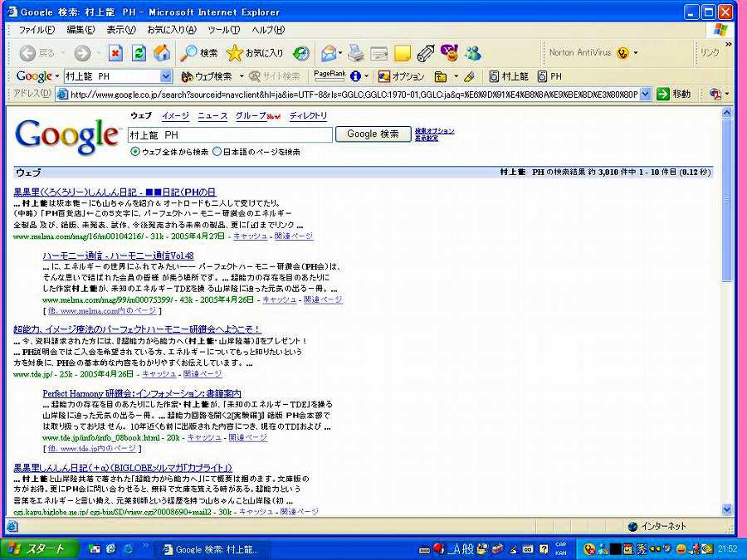Find PH word on page toolbar button
The image size is (747, 560).
[x=549, y=76]
